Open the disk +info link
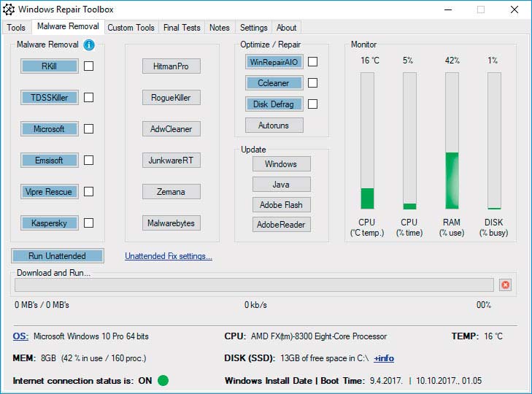The image size is (532, 394). click(x=384, y=358)
